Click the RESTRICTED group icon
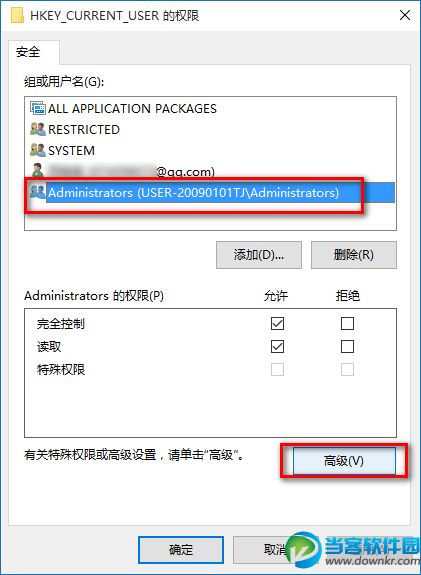The width and height of the screenshot is (421, 575). pos(37,129)
